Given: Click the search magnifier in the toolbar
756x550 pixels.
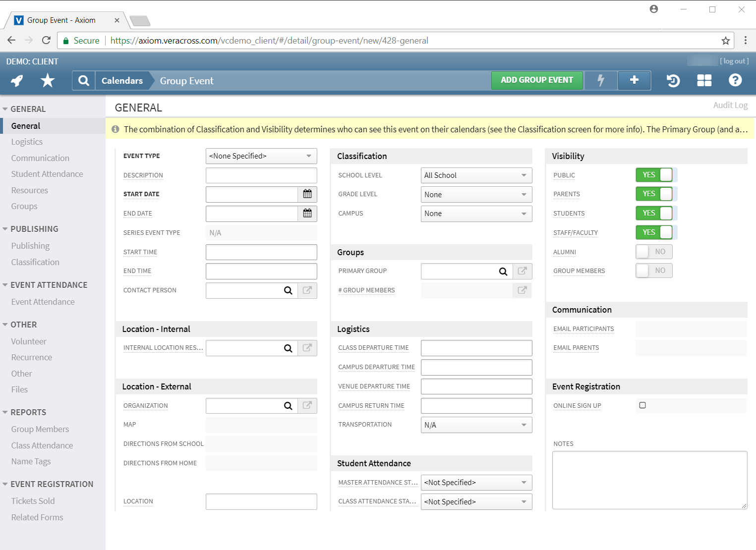Looking at the screenshot, I should coord(84,81).
